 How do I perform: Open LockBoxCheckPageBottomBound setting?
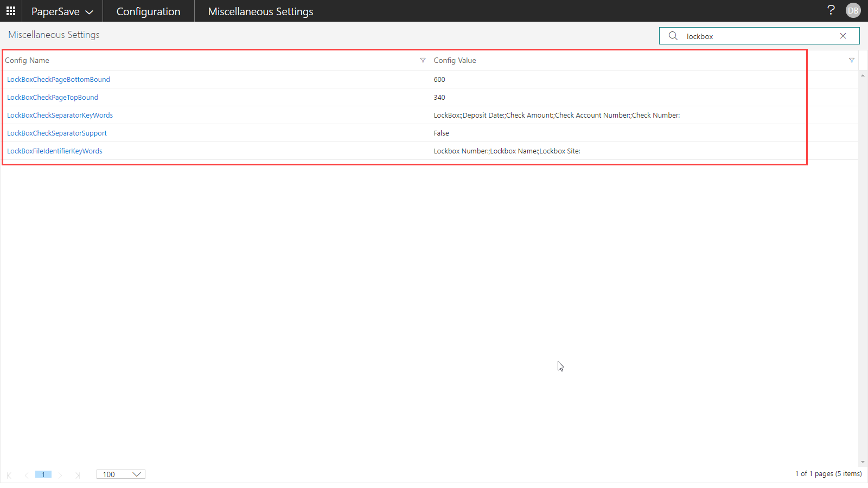[59, 80]
